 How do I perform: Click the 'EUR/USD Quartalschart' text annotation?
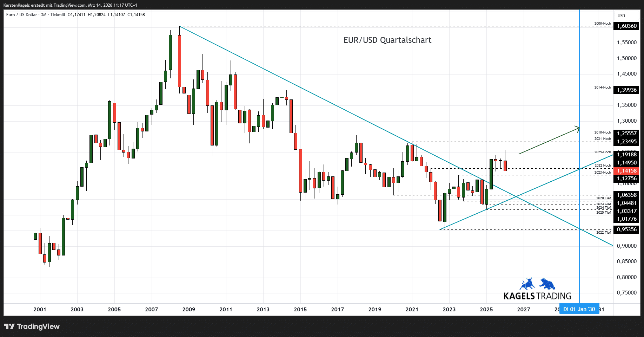coord(387,40)
